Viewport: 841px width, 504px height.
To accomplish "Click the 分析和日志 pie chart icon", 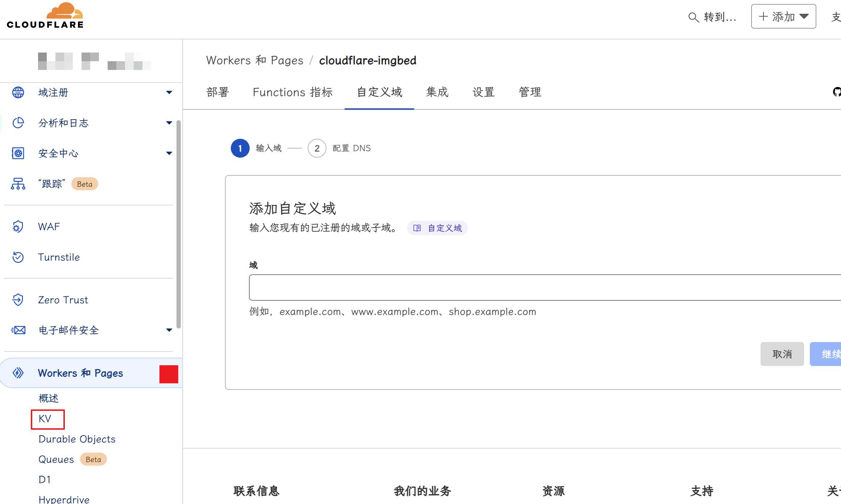I will (x=18, y=123).
